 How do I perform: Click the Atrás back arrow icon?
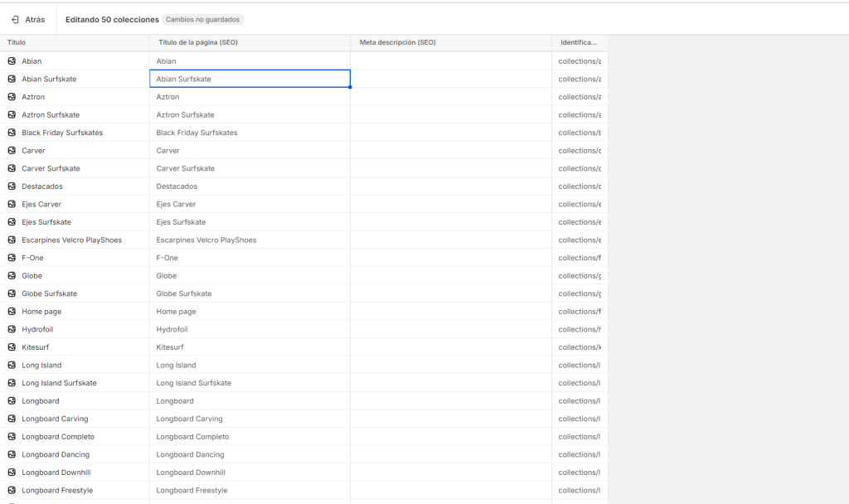(15, 19)
